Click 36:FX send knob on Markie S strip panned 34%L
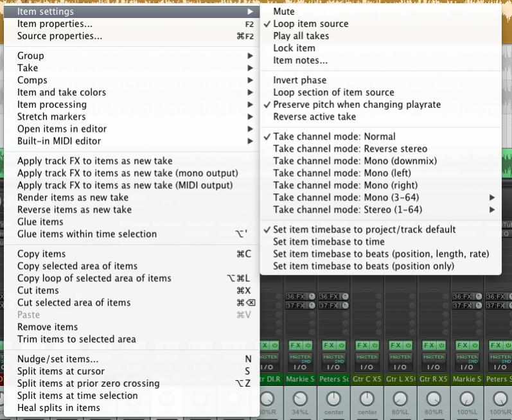The height and width of the screenshot is (420, 512). pos(312,296)
